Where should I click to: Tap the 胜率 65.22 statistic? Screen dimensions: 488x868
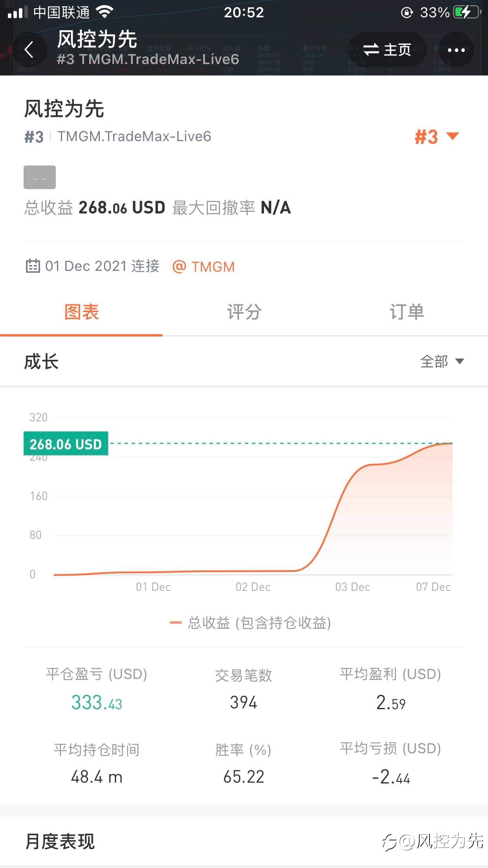(x=244, y=777)
